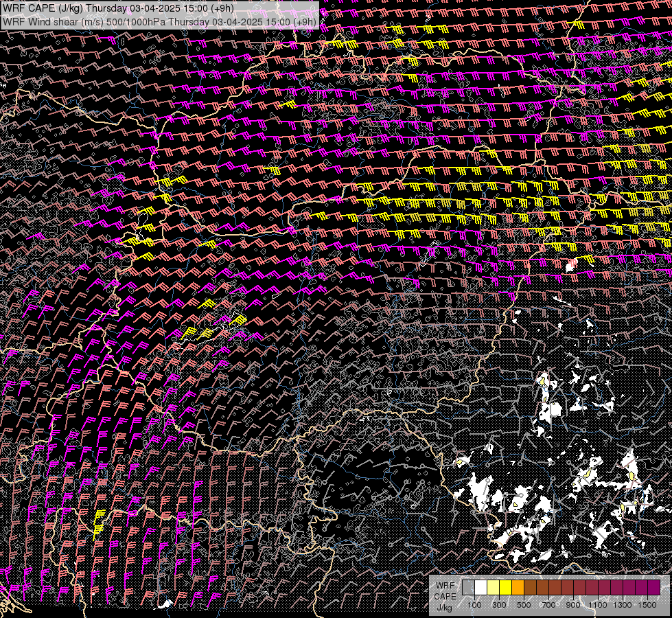Click the '1300' legend label
672x618 pixels.
click(x=623, y=605)
